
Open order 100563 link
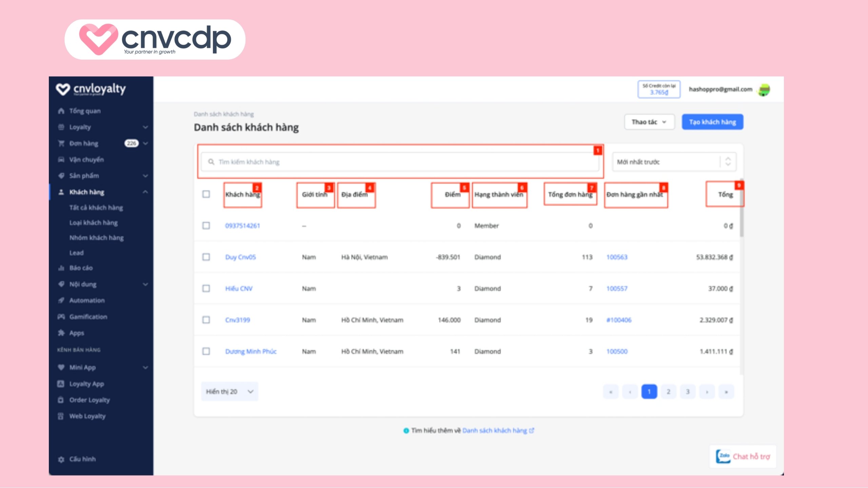point(617,257)
